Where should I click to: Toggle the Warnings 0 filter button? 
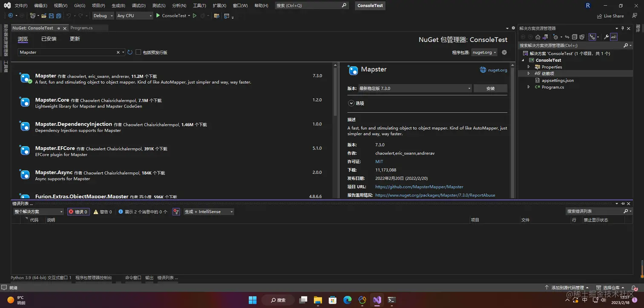pyautogui.click(x=103, y=211)
